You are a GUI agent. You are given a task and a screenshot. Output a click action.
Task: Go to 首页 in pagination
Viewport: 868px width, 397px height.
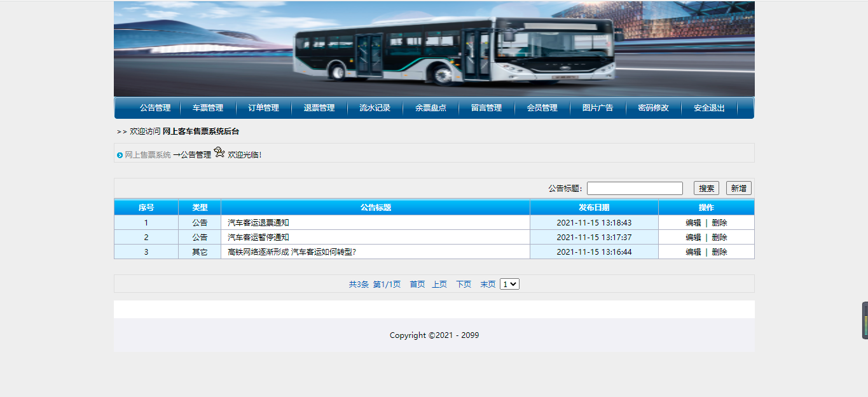(417, 285)
